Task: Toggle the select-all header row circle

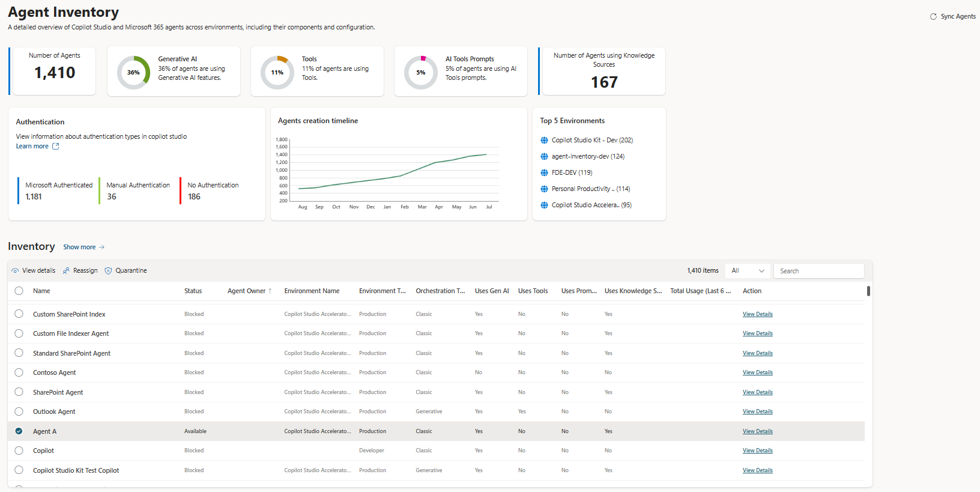Action: 19,291
